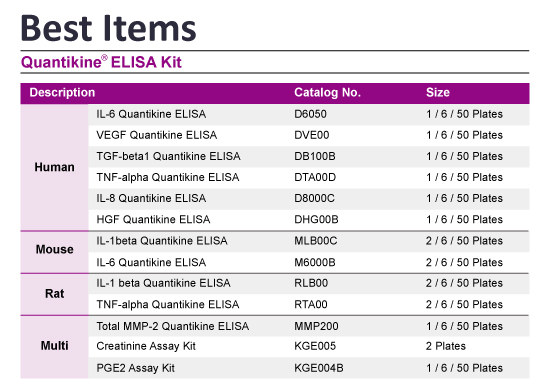The height and width of the screenshot is (386, 550).
Task: Click the Best Items heading
Action: click(108, 28)
